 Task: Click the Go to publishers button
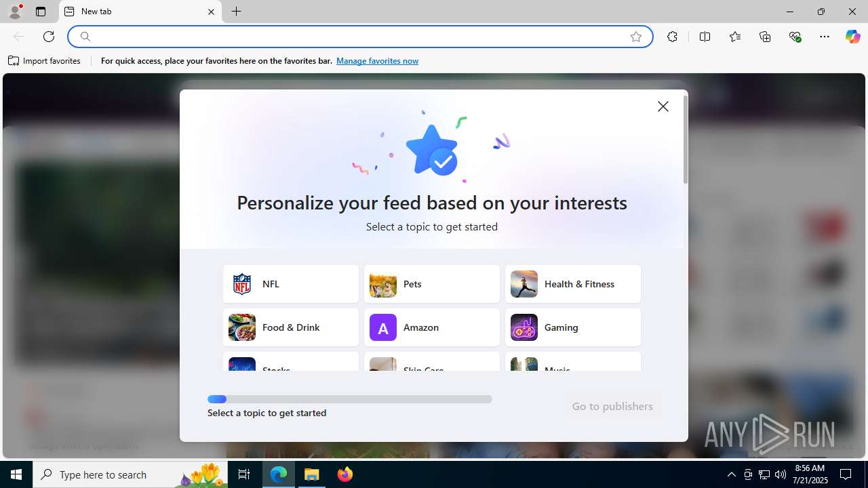coord(612,407)
